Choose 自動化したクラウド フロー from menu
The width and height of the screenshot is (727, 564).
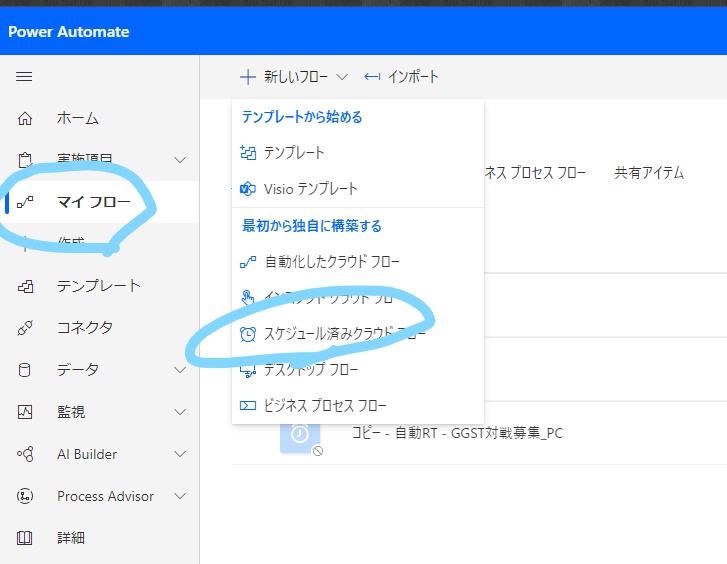331,262
